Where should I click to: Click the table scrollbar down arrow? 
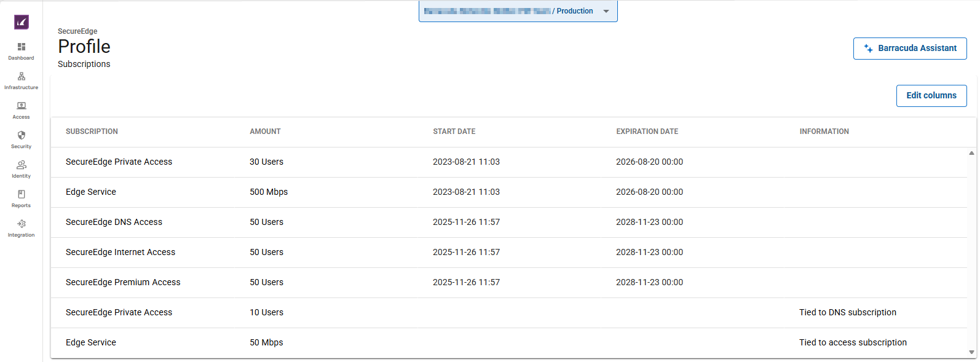point(971,353)
